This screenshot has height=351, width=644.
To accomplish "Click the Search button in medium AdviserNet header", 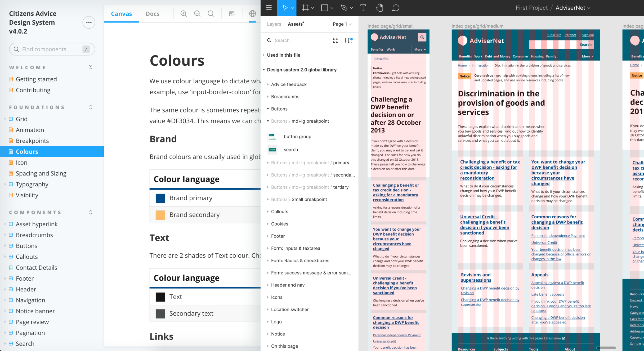I will click(x=585, y=45).
